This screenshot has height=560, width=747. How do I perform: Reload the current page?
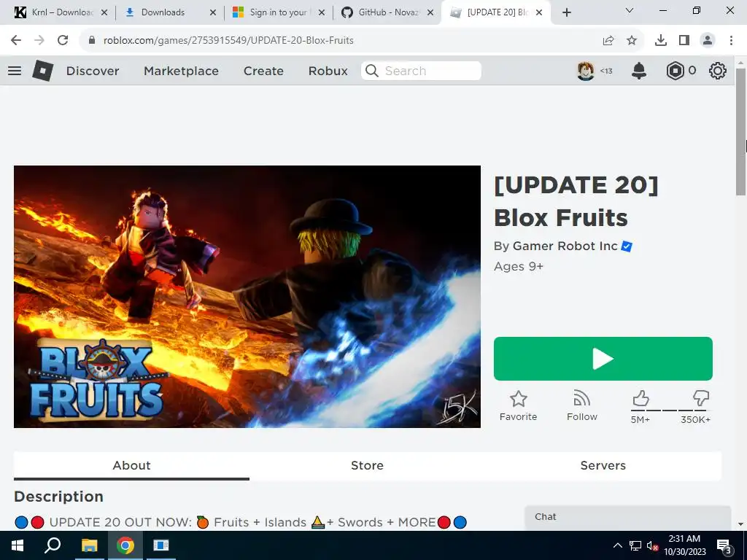point(63,40)
